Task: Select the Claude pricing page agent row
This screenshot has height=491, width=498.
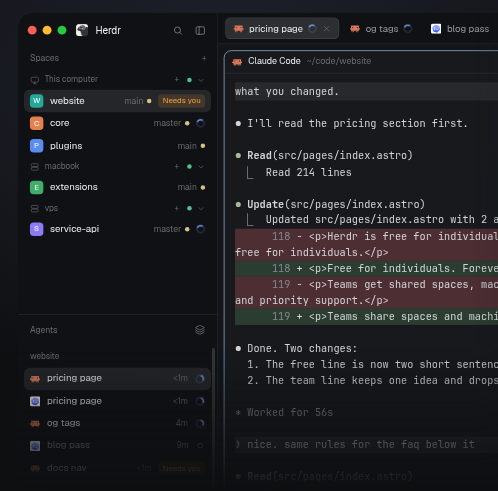Action: 117,379
